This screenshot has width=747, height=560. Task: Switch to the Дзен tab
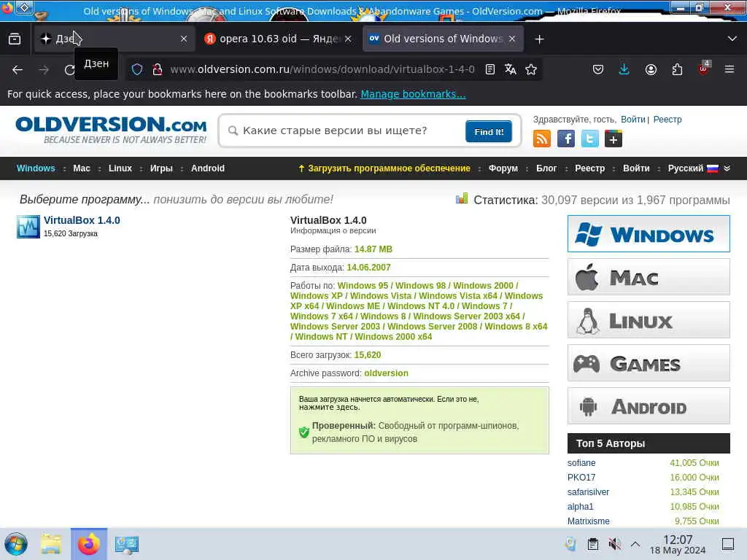pos(115,39)
